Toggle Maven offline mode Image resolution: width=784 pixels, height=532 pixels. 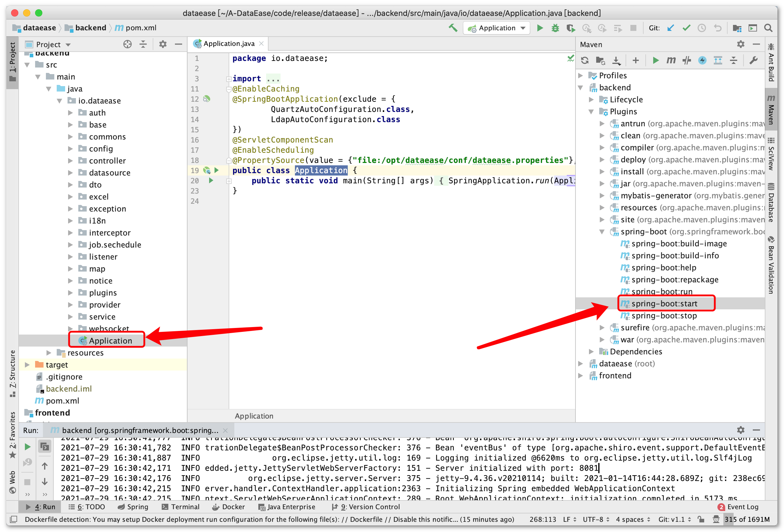[686, 60]
